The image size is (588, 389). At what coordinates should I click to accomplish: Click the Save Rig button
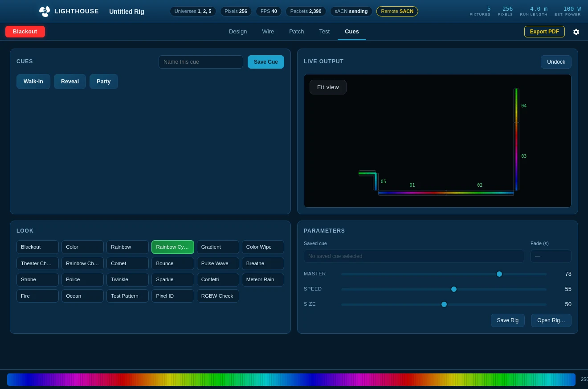pyautogui.click(x=508, y=320)
